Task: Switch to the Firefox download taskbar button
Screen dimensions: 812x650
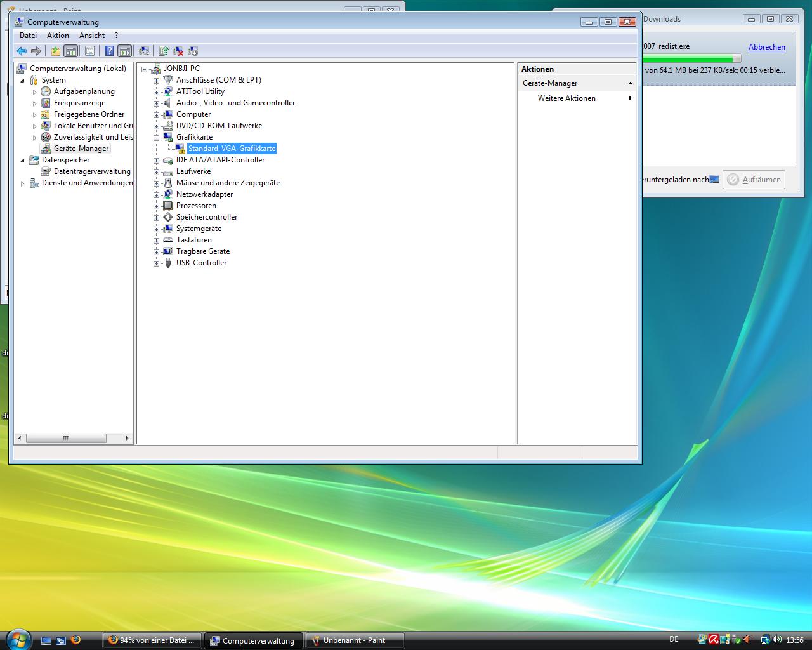Action: pos(152,640)
